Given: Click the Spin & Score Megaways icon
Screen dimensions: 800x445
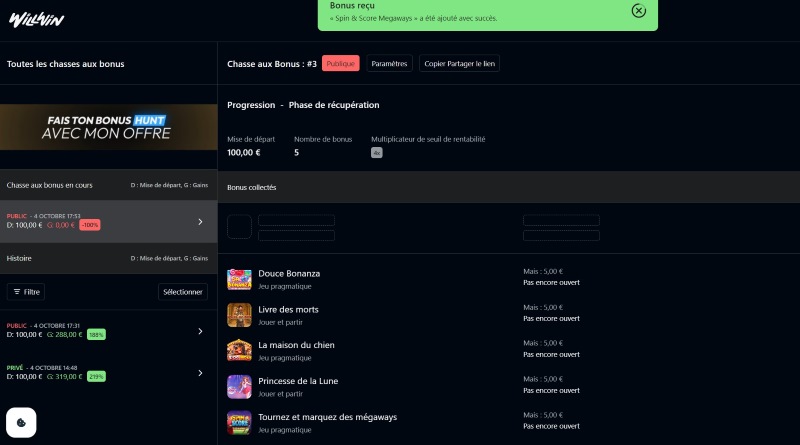Looking at the screenshot, I should point(239,422).
